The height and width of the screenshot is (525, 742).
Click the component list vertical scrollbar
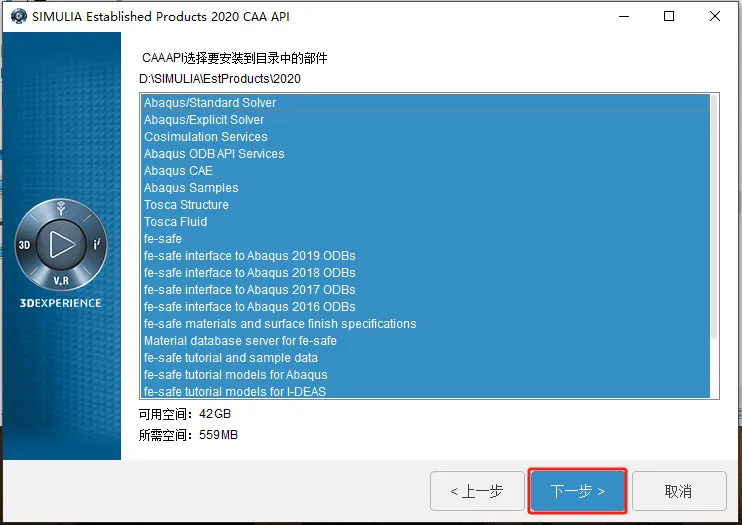click(714, 216)
